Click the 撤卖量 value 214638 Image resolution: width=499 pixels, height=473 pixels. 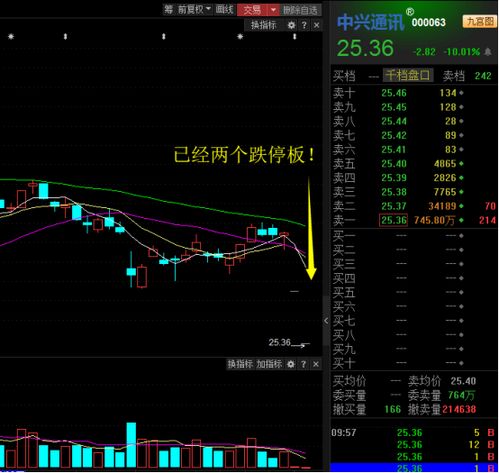(x=459, y=409)
